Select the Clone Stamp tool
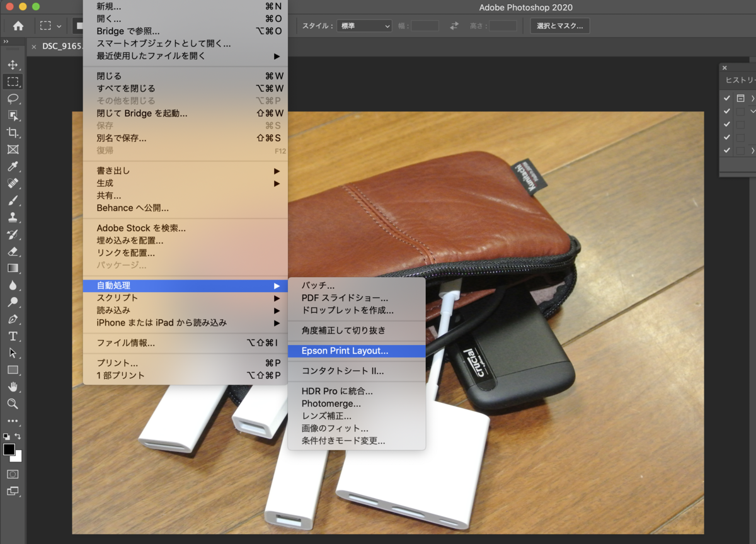 13,217
